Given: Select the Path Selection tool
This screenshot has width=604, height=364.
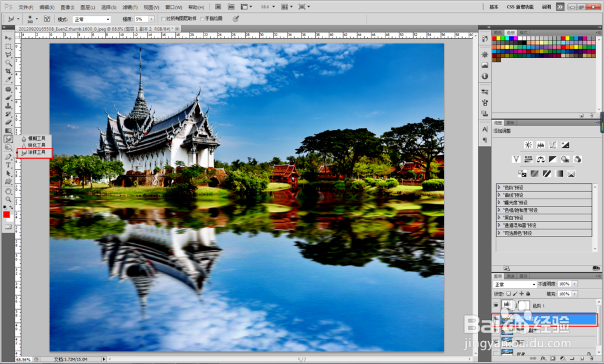Looking at the screenshot, I should 8,173.
